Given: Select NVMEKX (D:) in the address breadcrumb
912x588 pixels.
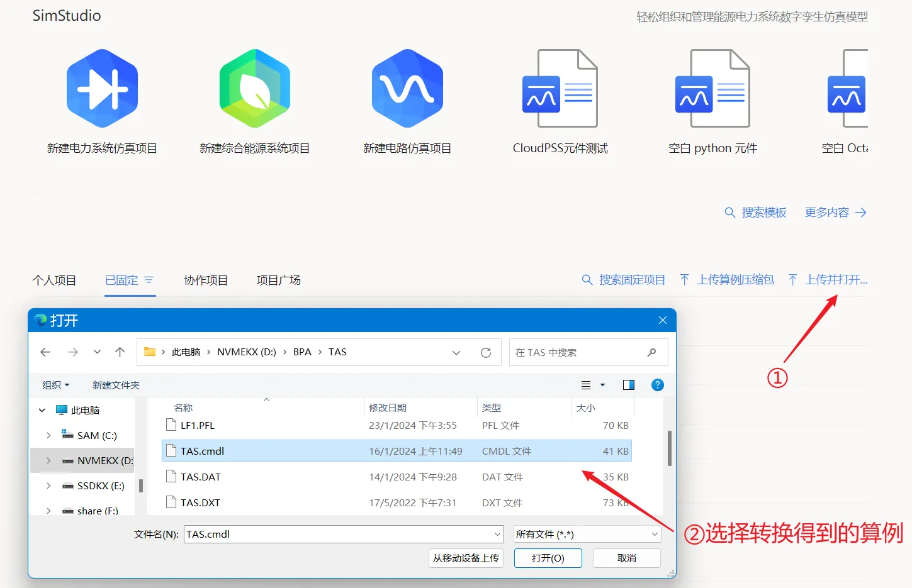Looking at the screenshot, I should point(247,352).
